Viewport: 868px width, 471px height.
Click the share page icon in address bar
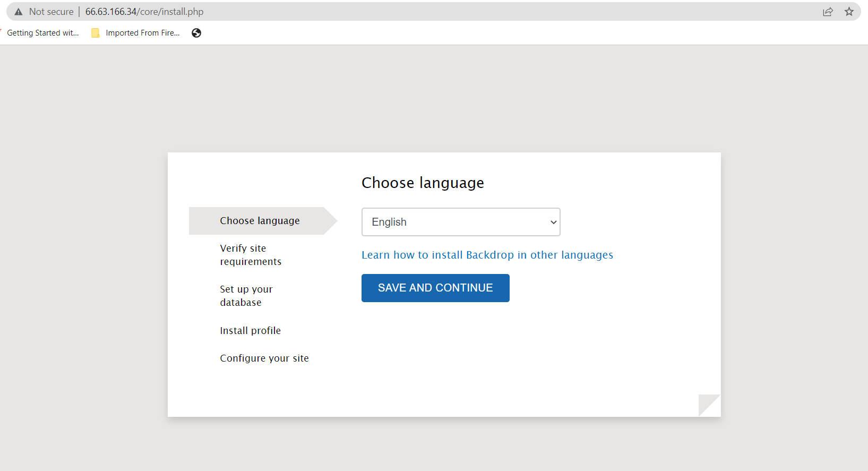coord(828,12)
